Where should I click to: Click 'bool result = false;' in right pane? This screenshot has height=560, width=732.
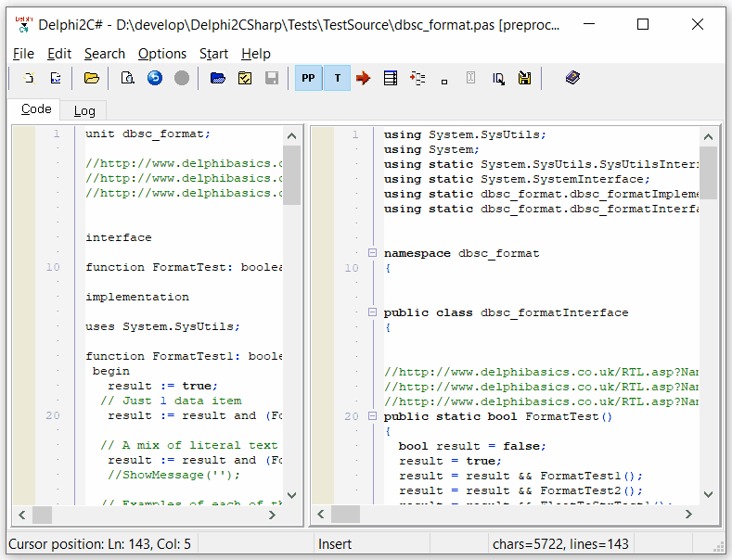click(472, 446)
